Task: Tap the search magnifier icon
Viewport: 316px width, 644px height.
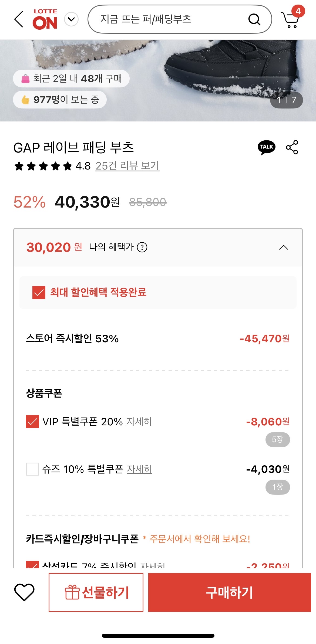Action: click(x=254, y=19)
